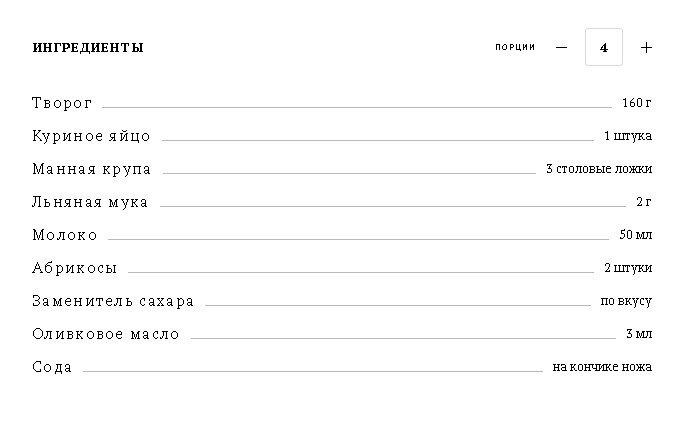The height and width of the screenshot is (426, 675).
Task: Increase portions with the plus icon
Action: [x=646, y=47]
